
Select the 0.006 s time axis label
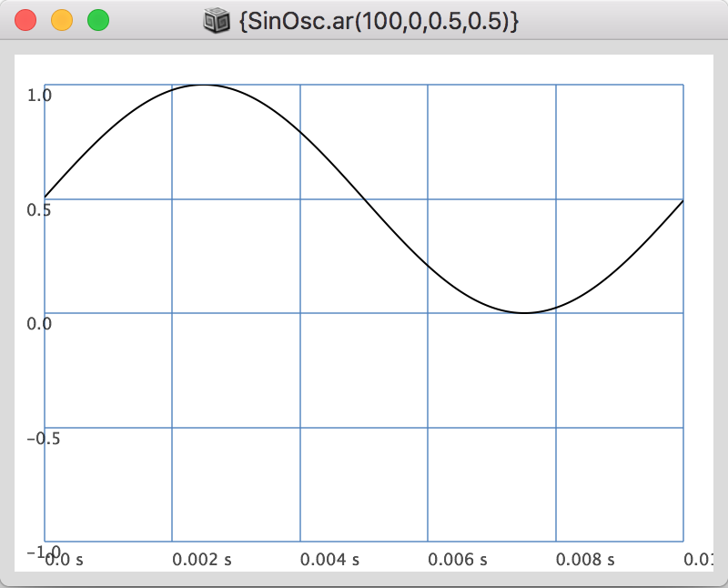coord(458,559)
